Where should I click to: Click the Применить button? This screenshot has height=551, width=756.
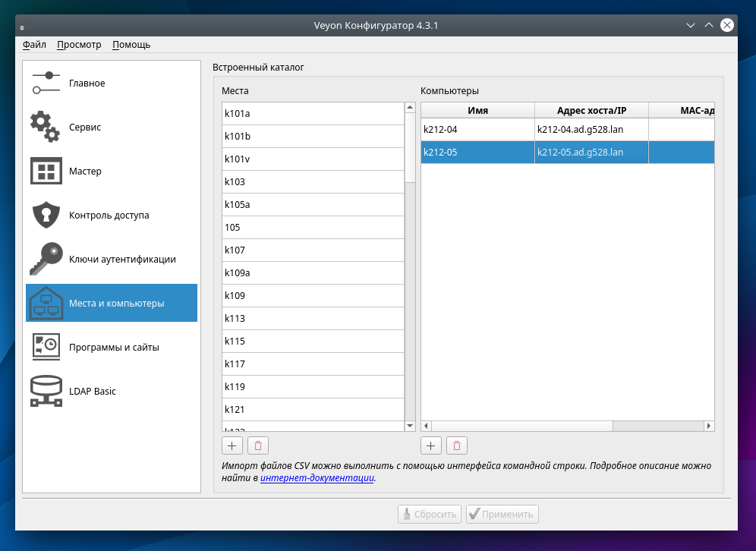[502, 514]
